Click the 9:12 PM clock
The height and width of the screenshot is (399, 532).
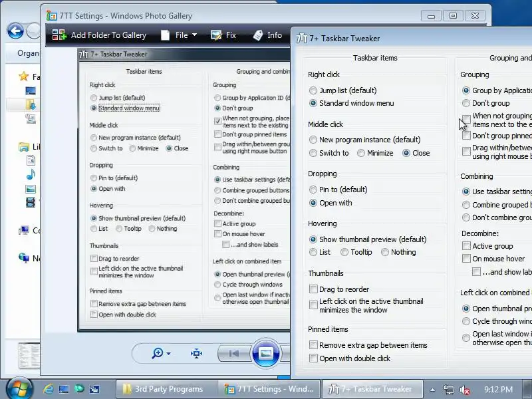(x=498, y=389)
